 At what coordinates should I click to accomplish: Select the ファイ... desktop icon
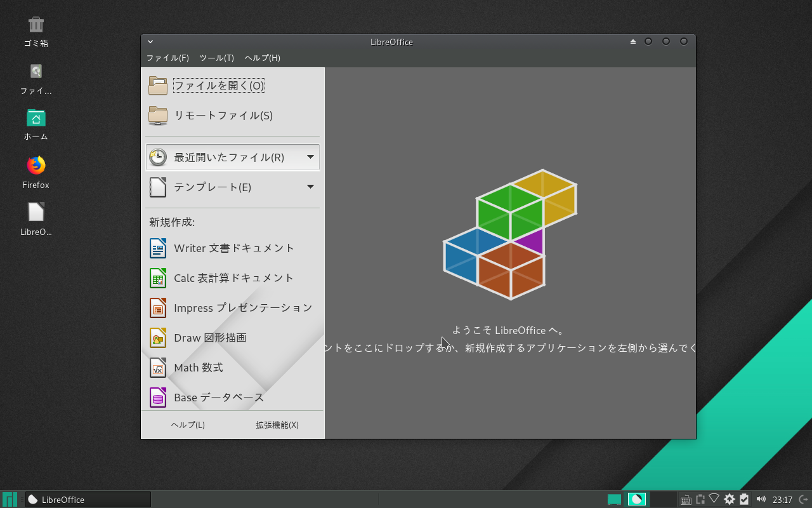[x=36, y=79]
